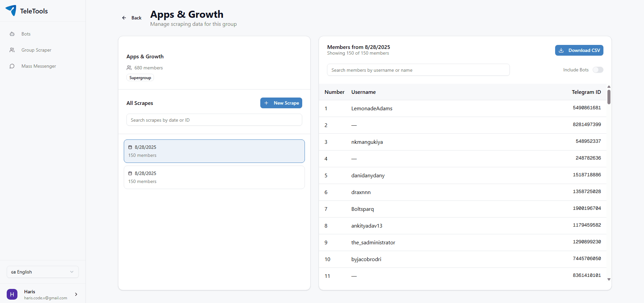Focus the Search members by username field

coord(418,70)
